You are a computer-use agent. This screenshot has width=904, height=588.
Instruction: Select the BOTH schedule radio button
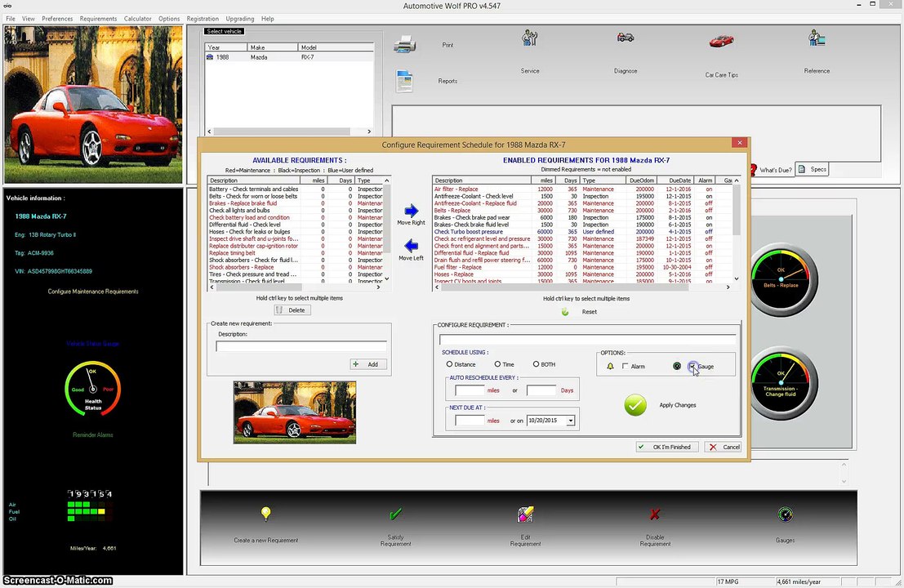point(536,364)
